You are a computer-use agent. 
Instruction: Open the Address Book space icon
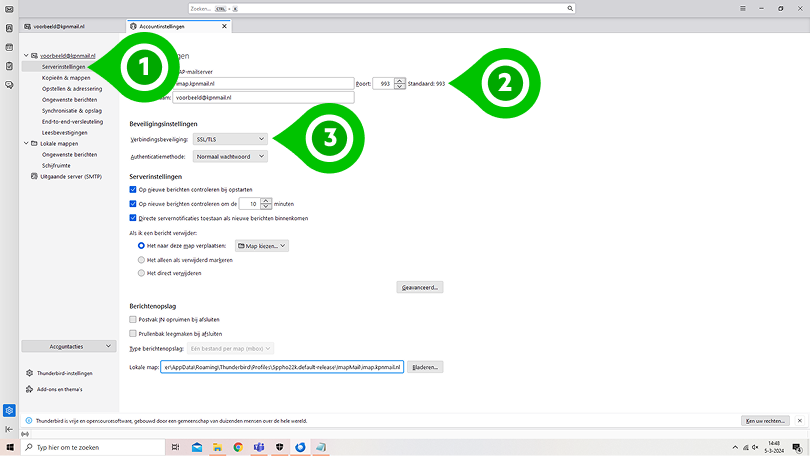[x=9, y=28]
